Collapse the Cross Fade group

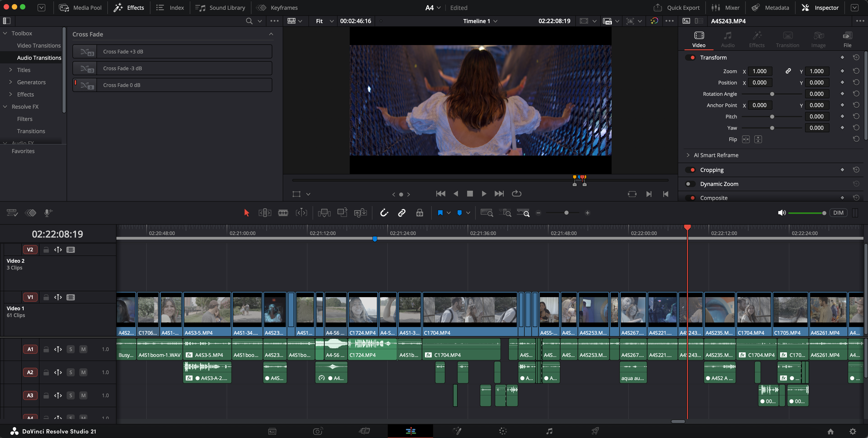[x=271, y=34]
